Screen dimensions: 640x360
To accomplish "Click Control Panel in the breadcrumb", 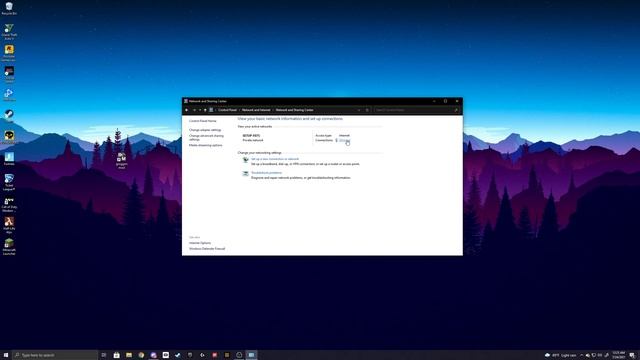I will (x=227, y=110).
